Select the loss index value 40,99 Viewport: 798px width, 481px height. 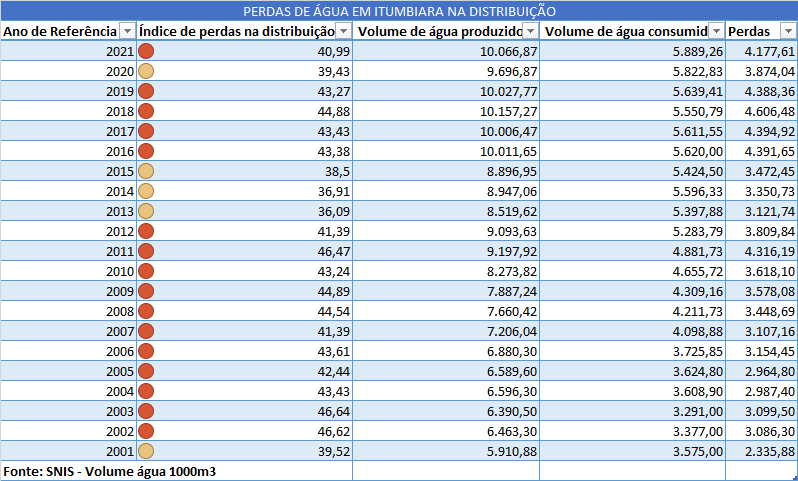pos(334,51)
